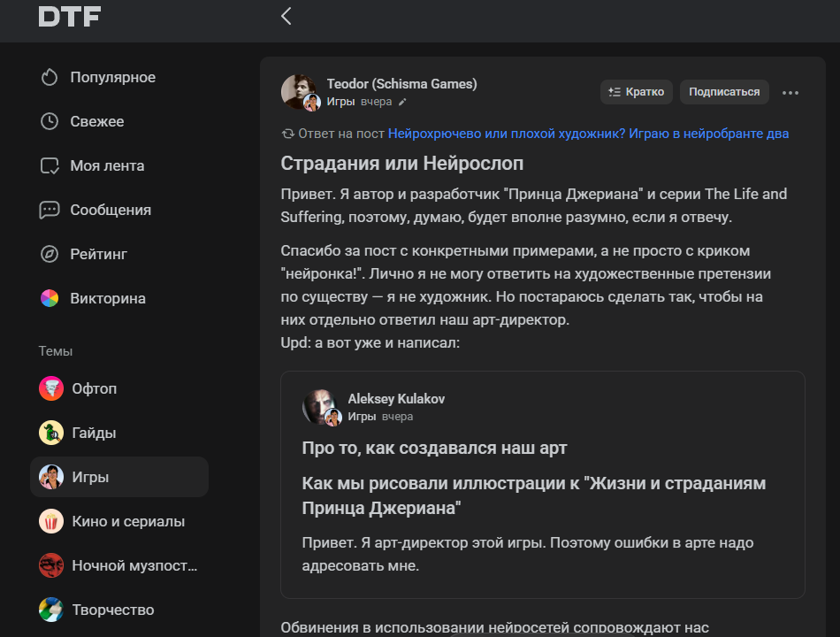Click the repost arrows icon before Ответ на пост

287,134
